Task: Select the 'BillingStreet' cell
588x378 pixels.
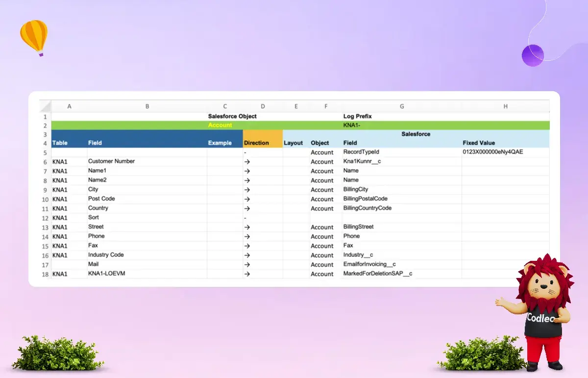Action: [x=402, y=227]
